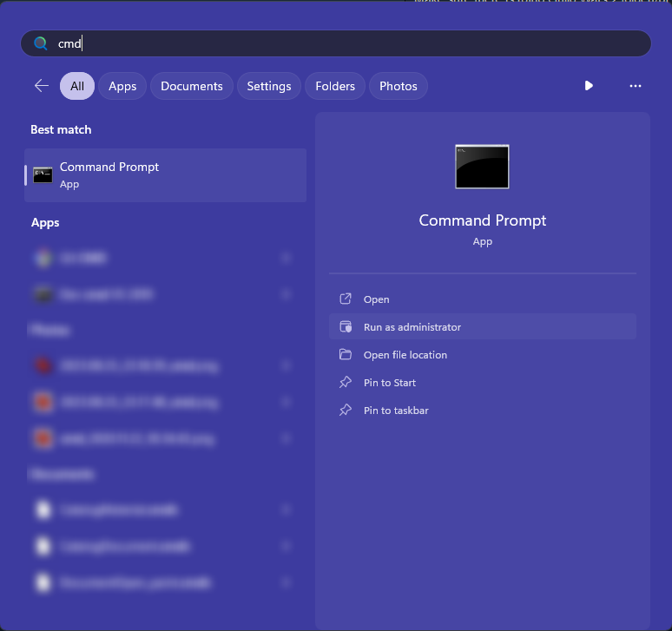Viewport: 672px width, 631px height.
Task: Switch to the Documents filter tab
Action: (x=192, y=86)
